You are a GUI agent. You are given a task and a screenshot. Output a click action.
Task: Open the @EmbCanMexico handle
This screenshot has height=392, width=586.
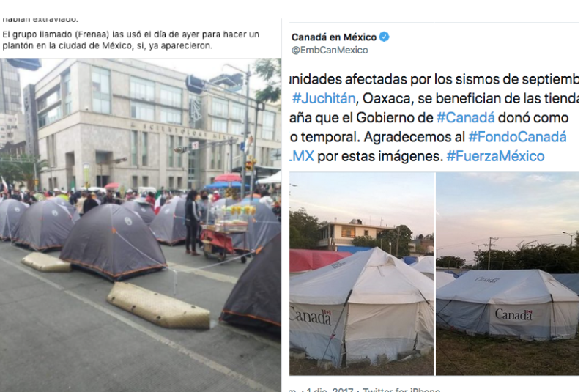(330, 50)
